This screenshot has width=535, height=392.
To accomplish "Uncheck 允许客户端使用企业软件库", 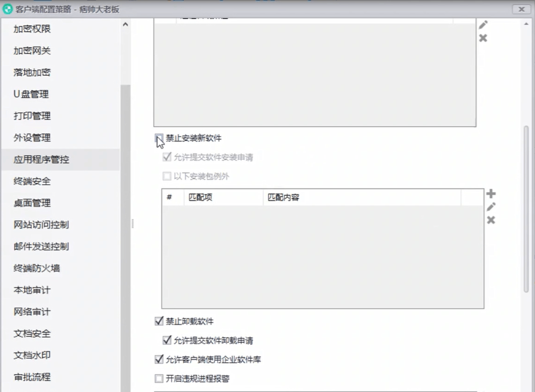I will pyautogui.click(x=159, y=359).
